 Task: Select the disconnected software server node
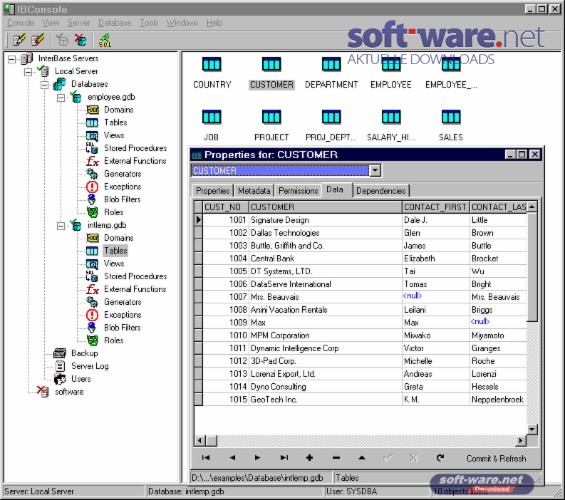click(x=69, y=392)
